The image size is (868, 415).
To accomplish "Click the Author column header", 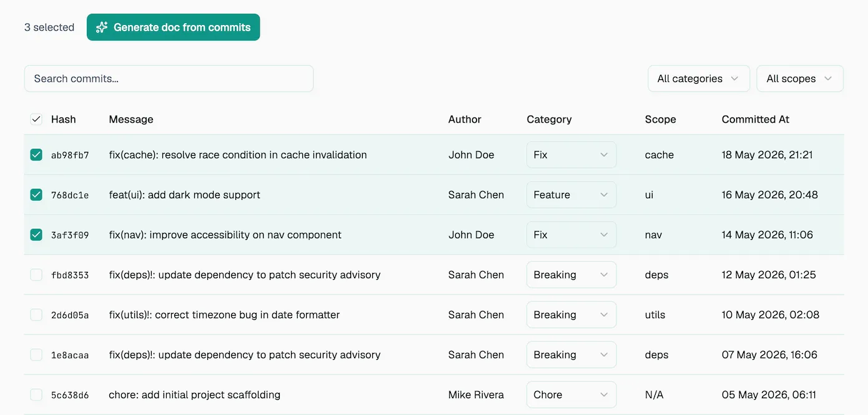I will click(x=465, y=119).
